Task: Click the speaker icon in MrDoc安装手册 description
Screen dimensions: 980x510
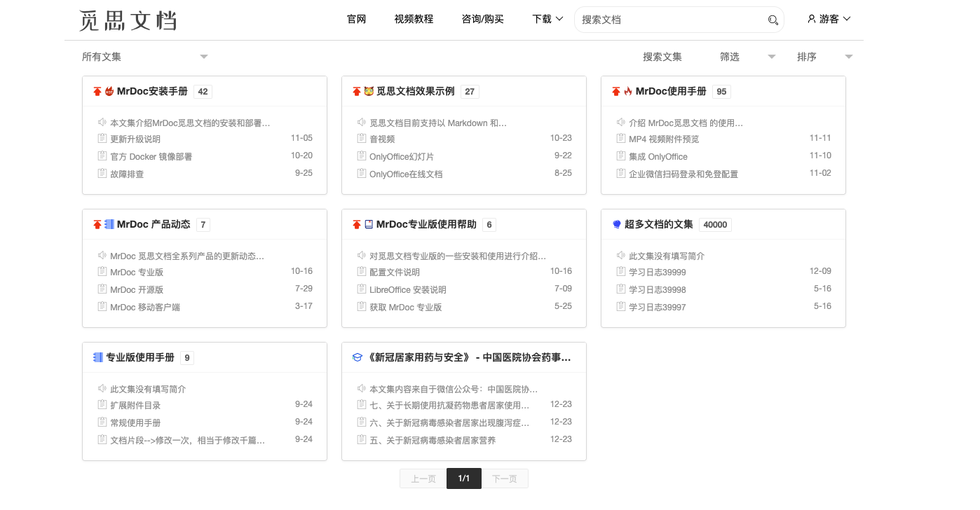Action: tap(102, 122)
